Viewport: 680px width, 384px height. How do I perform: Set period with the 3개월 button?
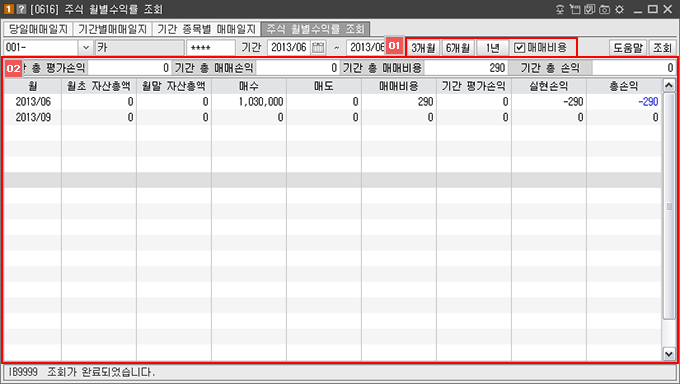[423, 47]
